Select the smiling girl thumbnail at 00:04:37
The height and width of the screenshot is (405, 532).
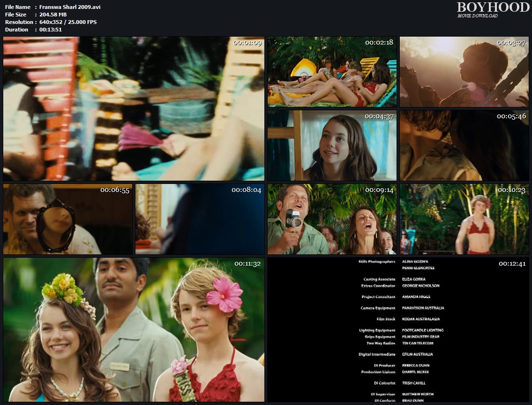pyautogui.click(x=332, y=145)
